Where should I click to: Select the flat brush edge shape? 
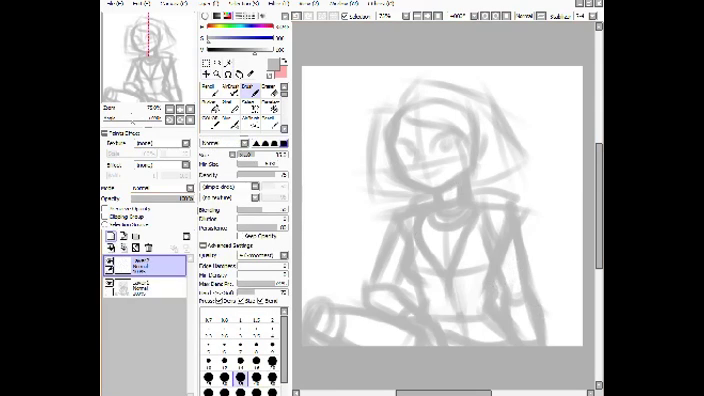click(284, 143)
